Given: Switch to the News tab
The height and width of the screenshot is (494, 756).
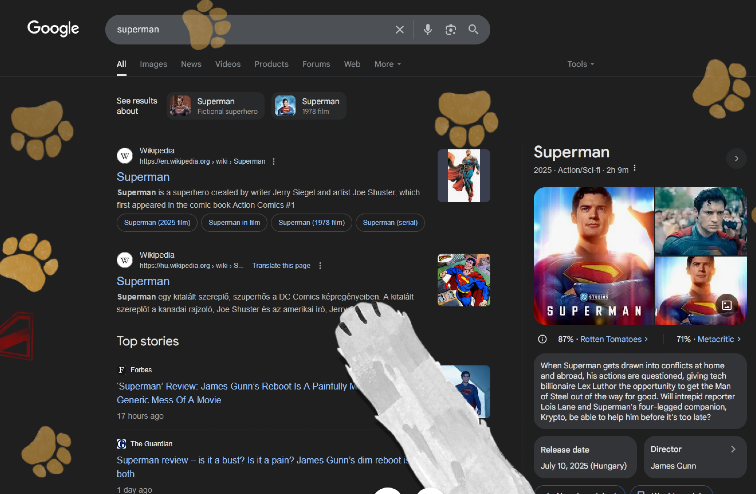Looking at the screenshot, I should click(x=191, y=64).
